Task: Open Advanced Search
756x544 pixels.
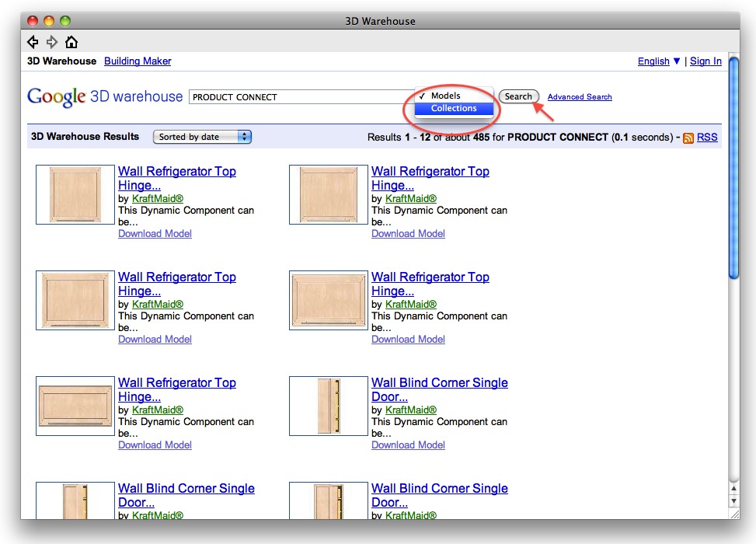Action: (580, 97)
